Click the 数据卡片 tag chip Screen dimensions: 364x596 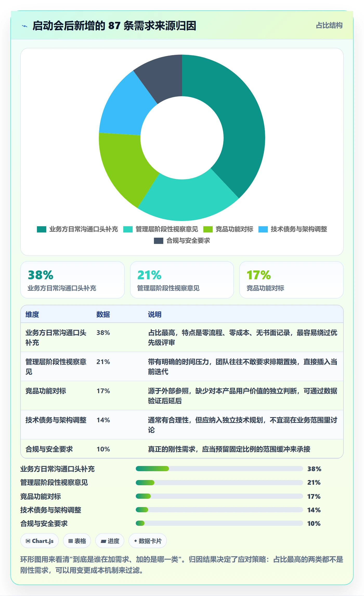coord(148,541)
